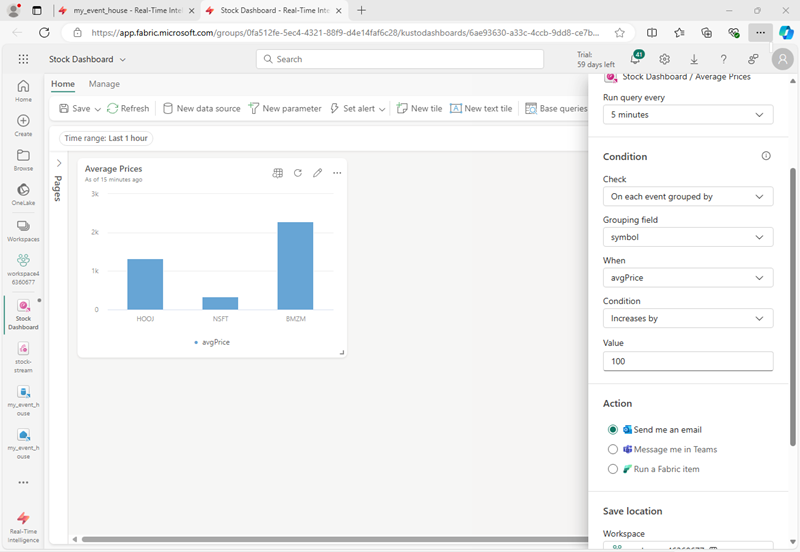Open my_event_house KQL database in sidebar
This screenshot has height=552, width=800.
click(23, 400)
